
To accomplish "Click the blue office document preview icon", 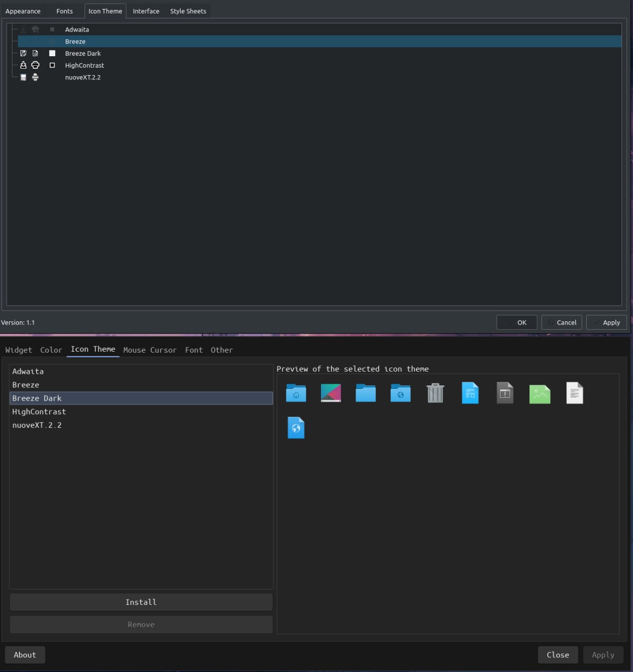I will click(470, 393).
